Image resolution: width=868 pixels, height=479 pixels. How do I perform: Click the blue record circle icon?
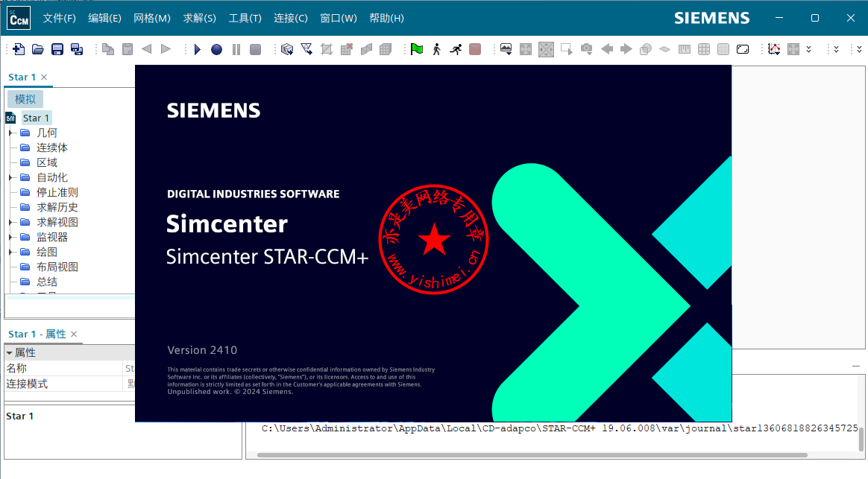216,49
